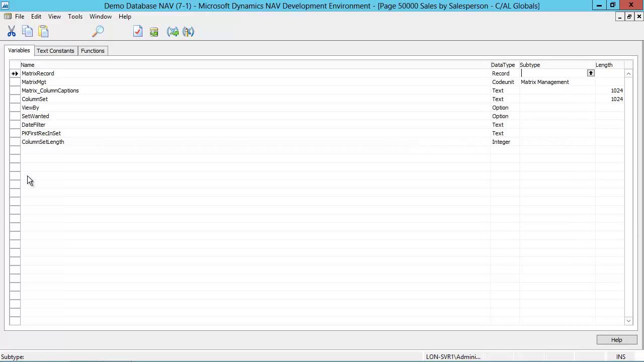This screenshot has width=644, height=362.
Task: Click Length 1024 of ColumnSet
Action: [x=610, y=99]
